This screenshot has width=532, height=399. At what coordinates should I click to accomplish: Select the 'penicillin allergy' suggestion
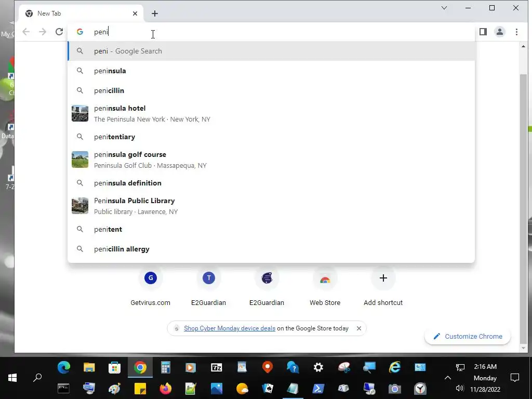[x=271, y=249]
